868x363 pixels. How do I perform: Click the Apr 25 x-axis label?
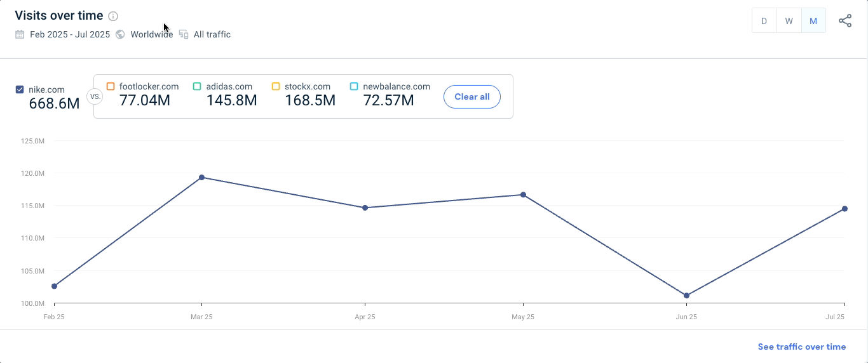click(x=365, y=317)
